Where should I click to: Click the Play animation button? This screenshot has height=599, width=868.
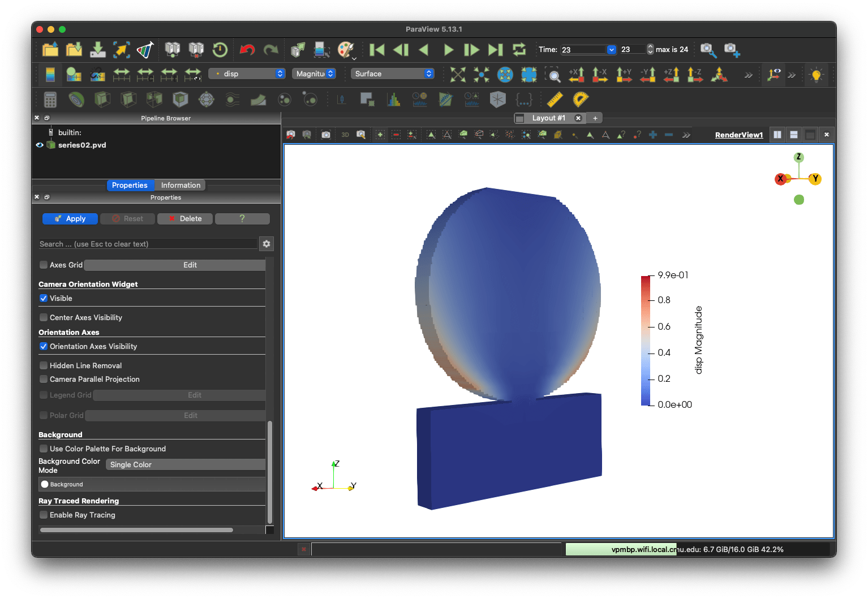448,50
